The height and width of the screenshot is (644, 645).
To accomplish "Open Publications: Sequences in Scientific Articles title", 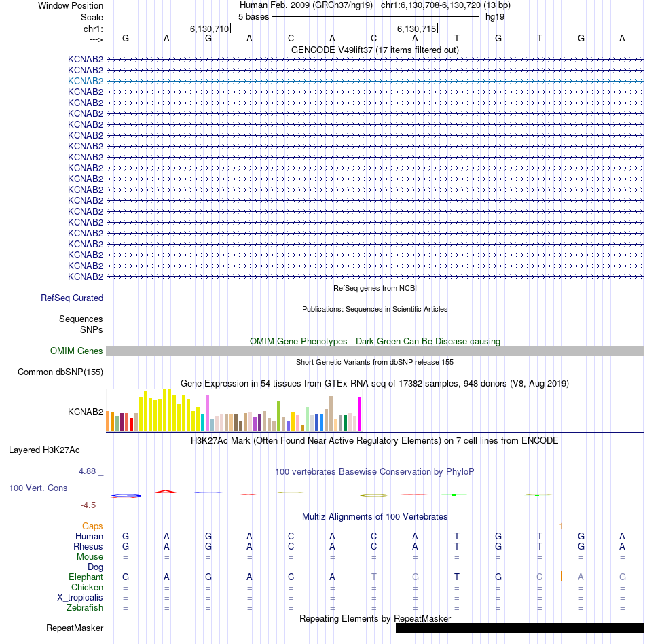I will coord(375,309).
